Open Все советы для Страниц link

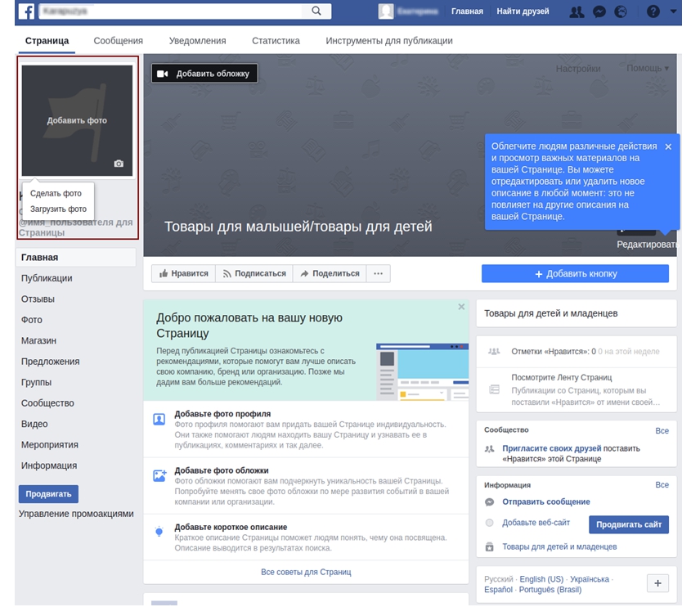(x=306, y=572)
